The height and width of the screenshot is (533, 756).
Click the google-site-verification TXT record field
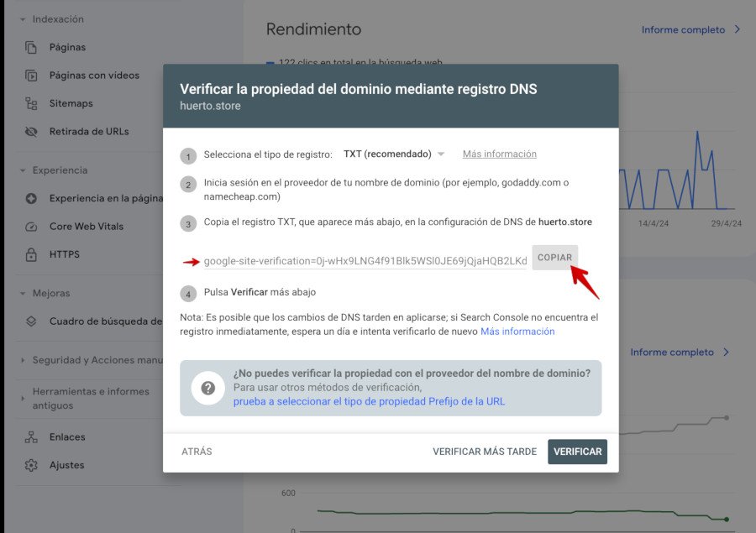click(365, 261)
